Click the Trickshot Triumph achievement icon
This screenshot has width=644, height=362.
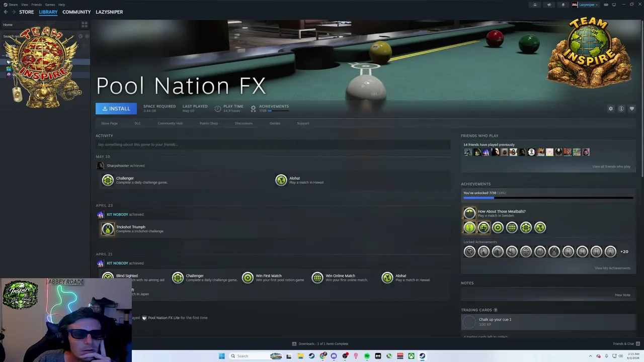(x=108, y=229)
